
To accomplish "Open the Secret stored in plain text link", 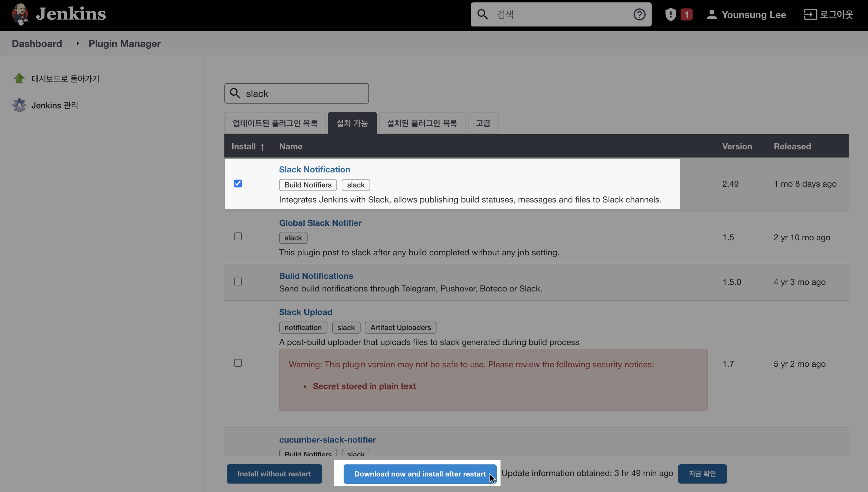I will pyautogui.click(x=364, y=386).
